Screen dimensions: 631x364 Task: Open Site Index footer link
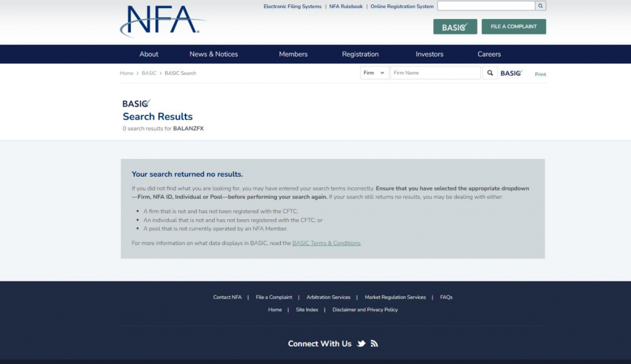(x=307, y=310)
